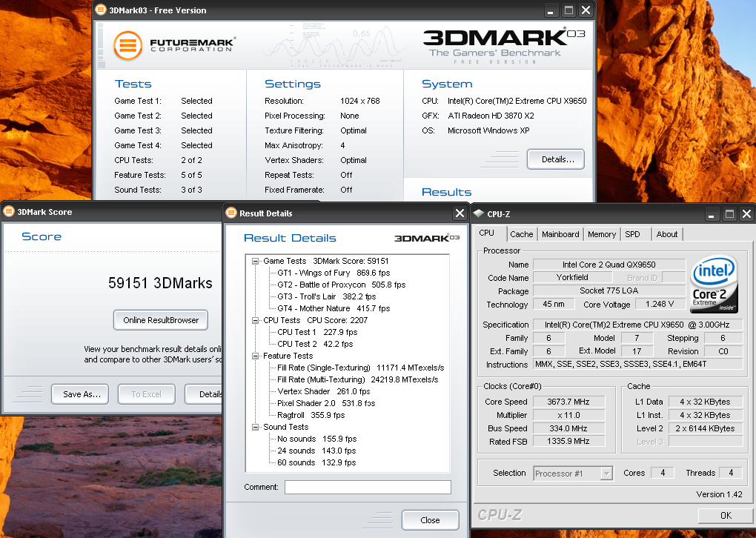Select Fill Rate (Single-Texturing) row
Screen dimensions: 756x538
[x=361, y=368]
